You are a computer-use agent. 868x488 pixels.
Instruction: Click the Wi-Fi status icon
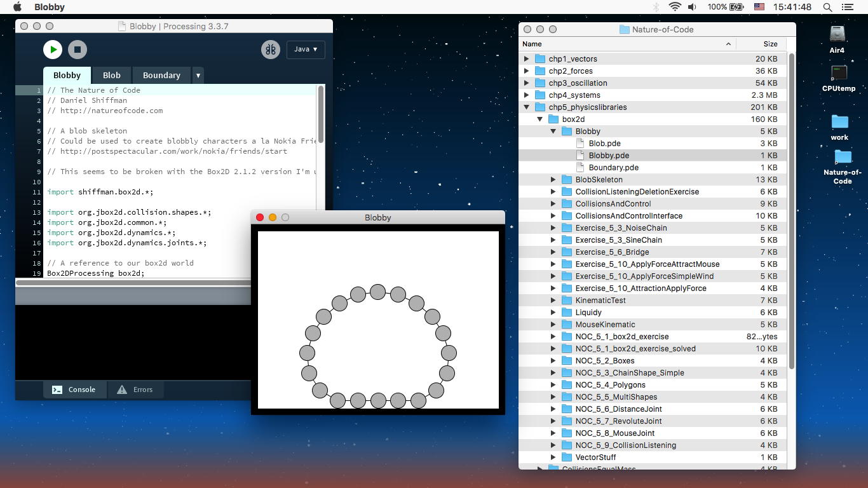pyautogui.click(x=675, y=7)
